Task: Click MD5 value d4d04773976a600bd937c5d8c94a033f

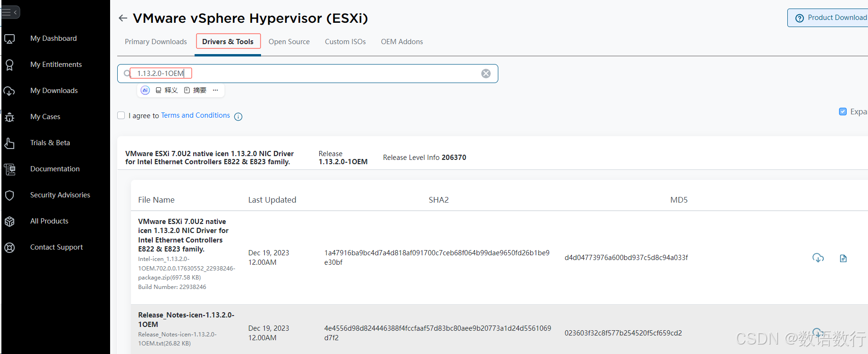Action: [626, 258]
